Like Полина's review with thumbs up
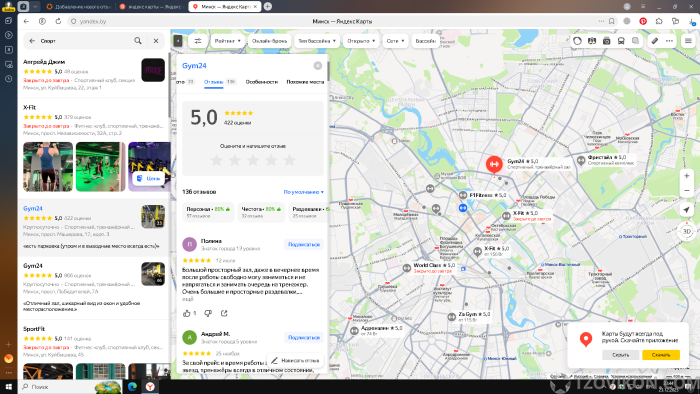 coord(187,313)
